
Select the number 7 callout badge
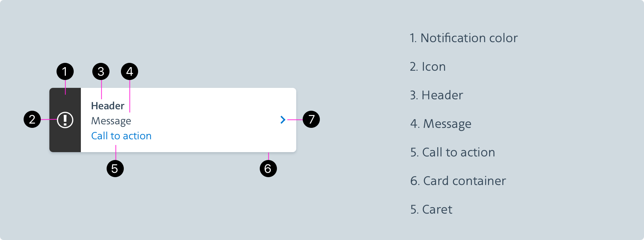tap(311, 119)
